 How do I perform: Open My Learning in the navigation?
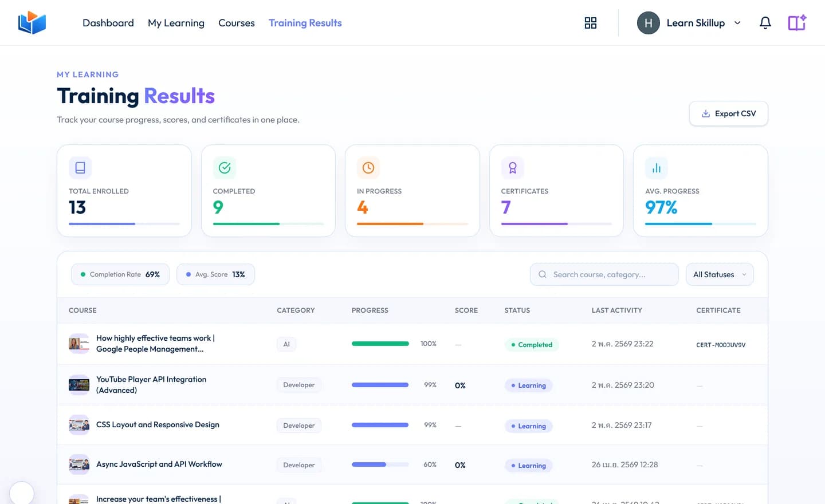click(176, 23)
